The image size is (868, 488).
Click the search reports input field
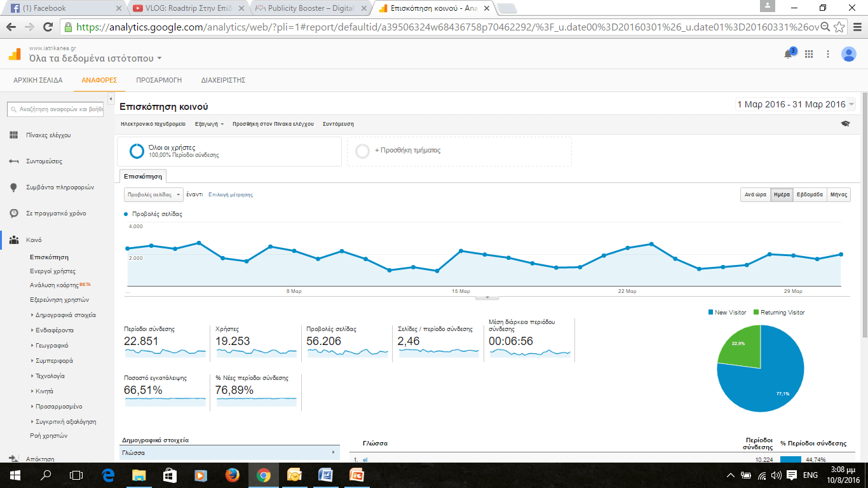click(55, 109)
